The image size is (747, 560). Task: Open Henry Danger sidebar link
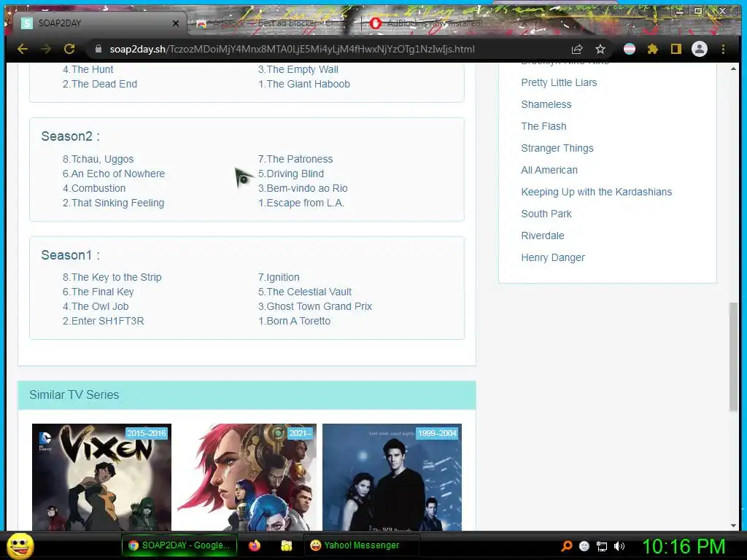553,258
